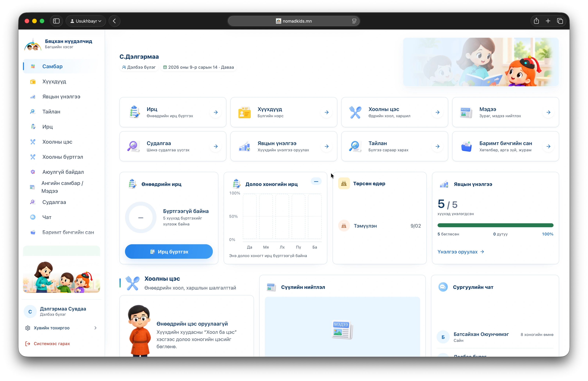
Task: Open the Сүүлийн нийтлэл news thumbnail
Action: [x=342, y=327]
